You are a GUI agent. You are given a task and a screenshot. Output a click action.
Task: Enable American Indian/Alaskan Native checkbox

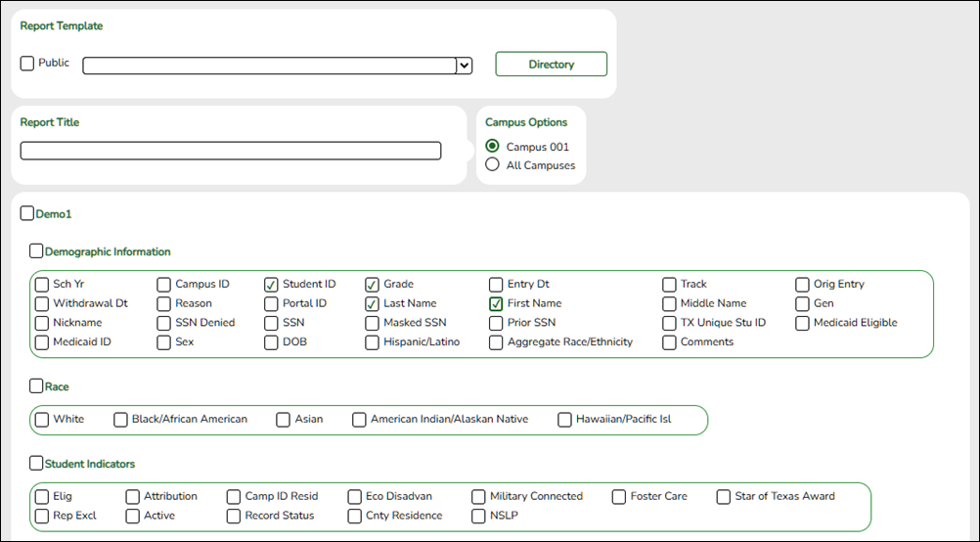[359, 420]
